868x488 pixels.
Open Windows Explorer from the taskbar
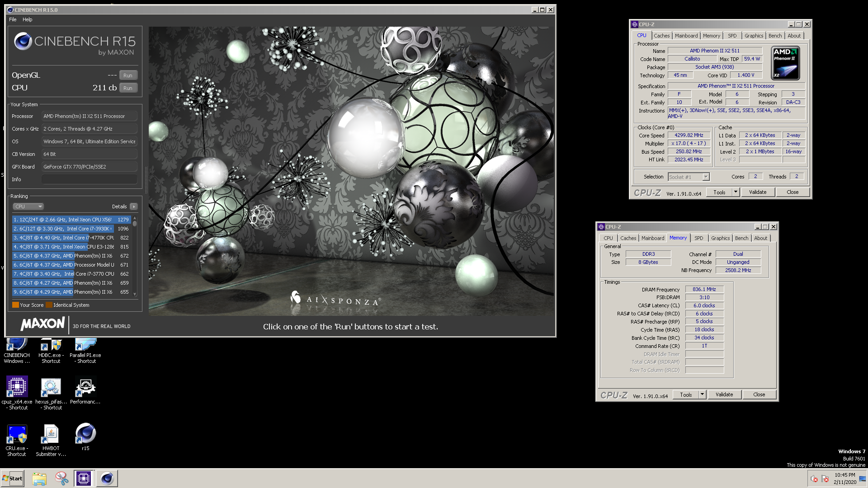(x=39, y=479)
